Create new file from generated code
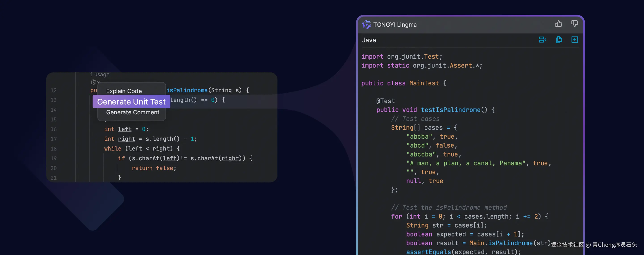 coord(574,40)
